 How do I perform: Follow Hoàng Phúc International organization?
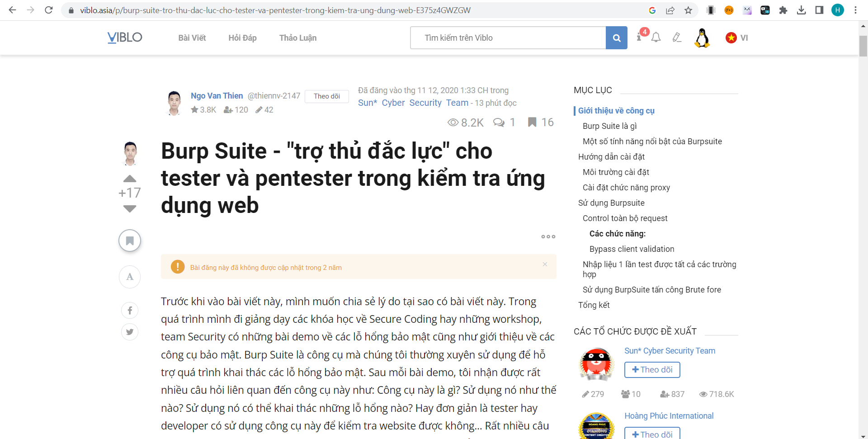pos(652,434)
